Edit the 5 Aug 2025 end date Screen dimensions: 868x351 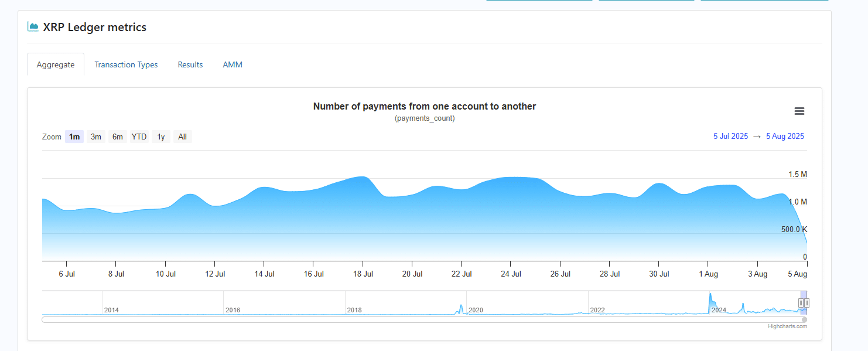pyautogui.click(x=785, y=136)
